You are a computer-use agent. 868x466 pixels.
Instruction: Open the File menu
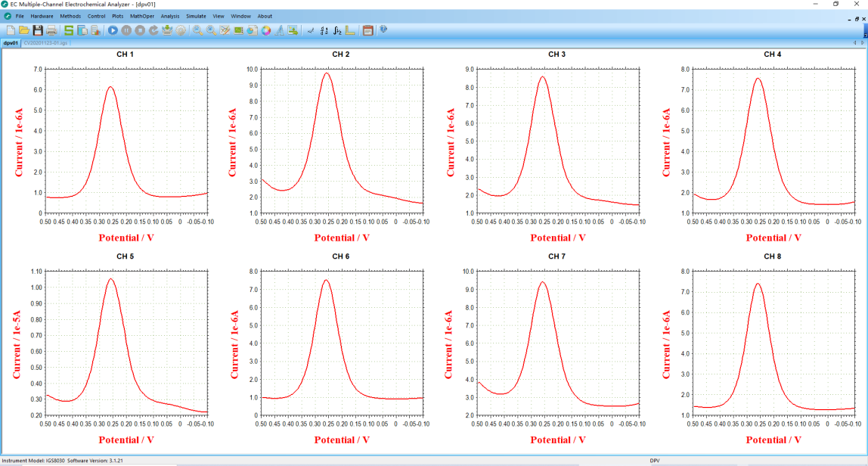click(20, 17)
